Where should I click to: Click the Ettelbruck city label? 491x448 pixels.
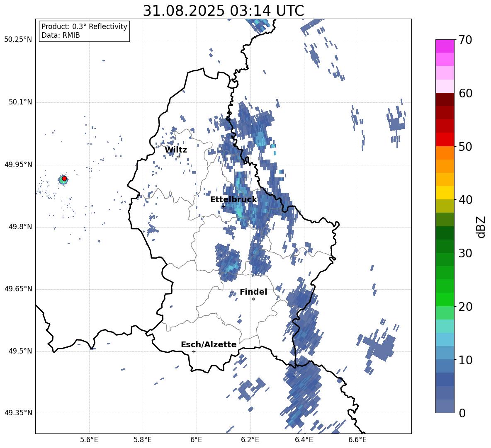tap(233, 200)
